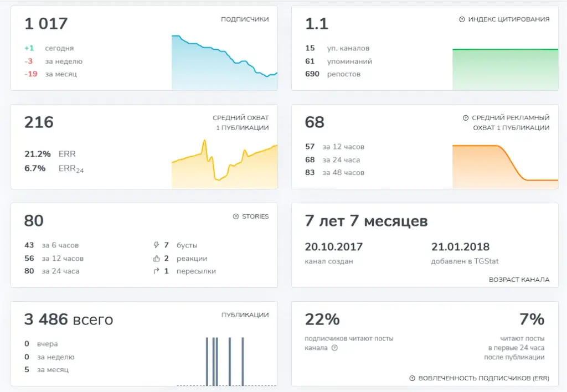The height and width of the screenshot is (392, 567).
Task: Click help icon after 'канала' text
Action: point(335,348)
